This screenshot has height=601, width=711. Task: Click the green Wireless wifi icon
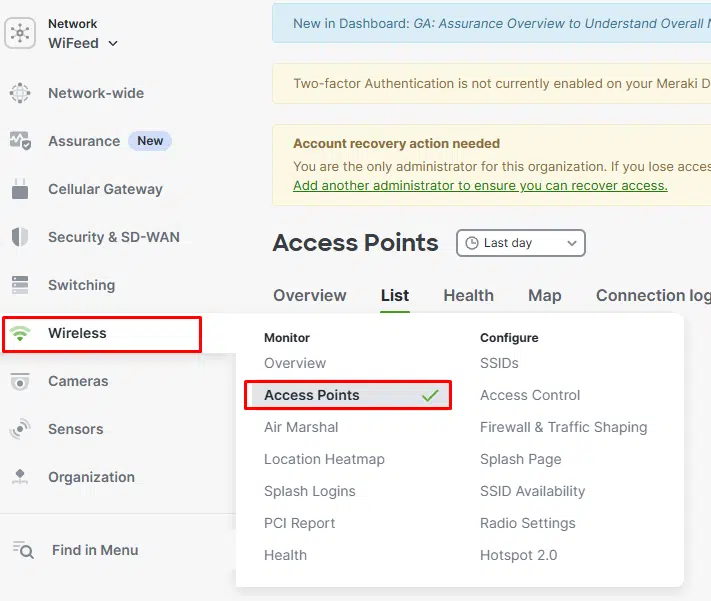coord(20,333)
